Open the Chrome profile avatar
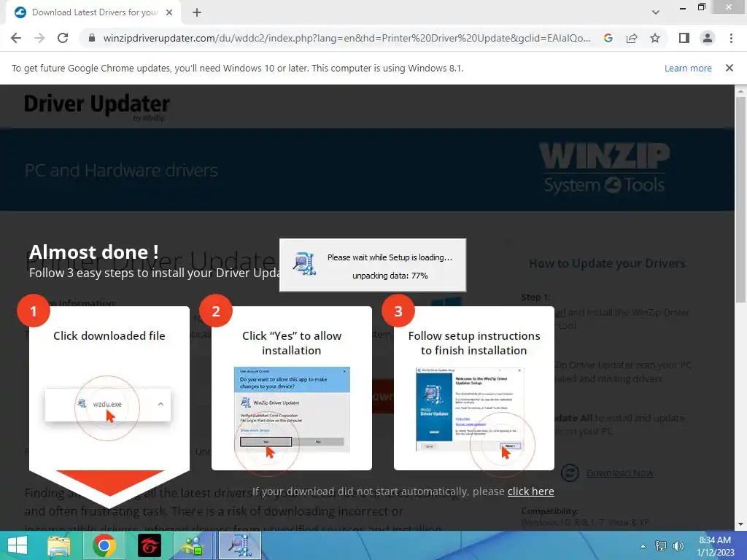Viewport: 747px width, 560px height. (x=708, y=38)
